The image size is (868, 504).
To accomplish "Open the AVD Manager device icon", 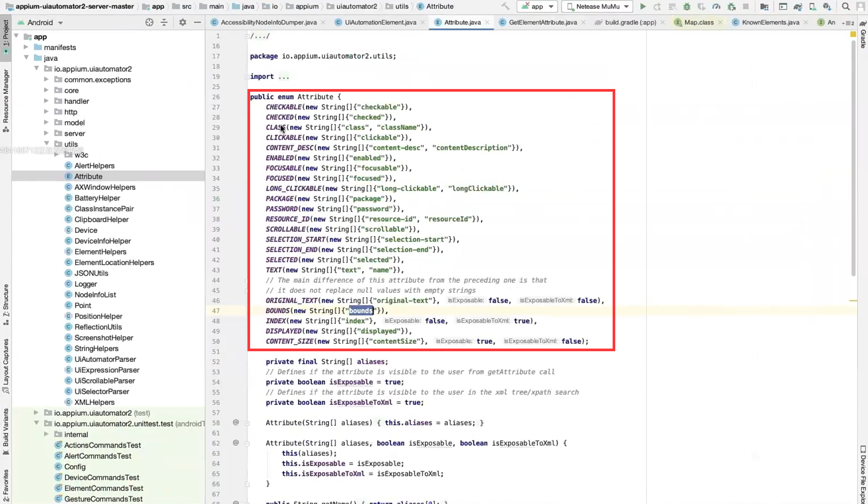I will [x=812, y=6].
